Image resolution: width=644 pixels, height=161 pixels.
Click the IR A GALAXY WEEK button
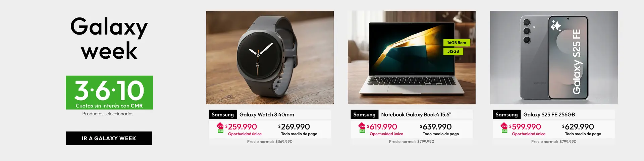click(109, 138)
